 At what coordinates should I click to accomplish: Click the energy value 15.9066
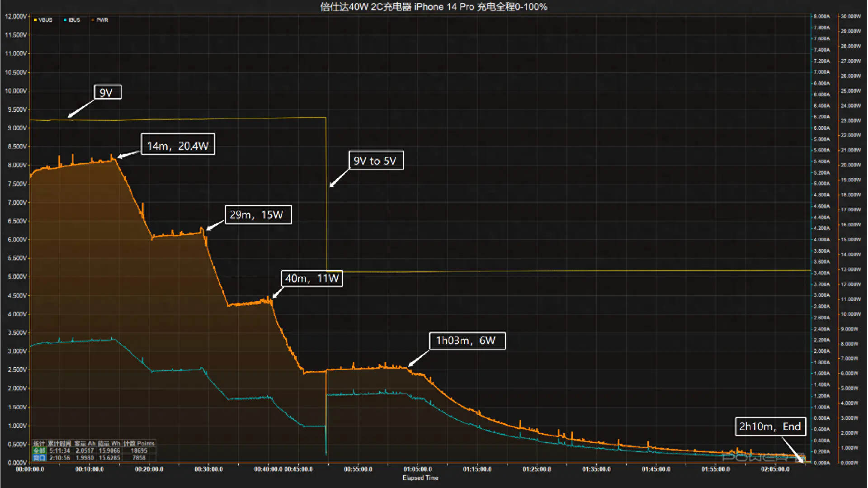pos(109,450)
